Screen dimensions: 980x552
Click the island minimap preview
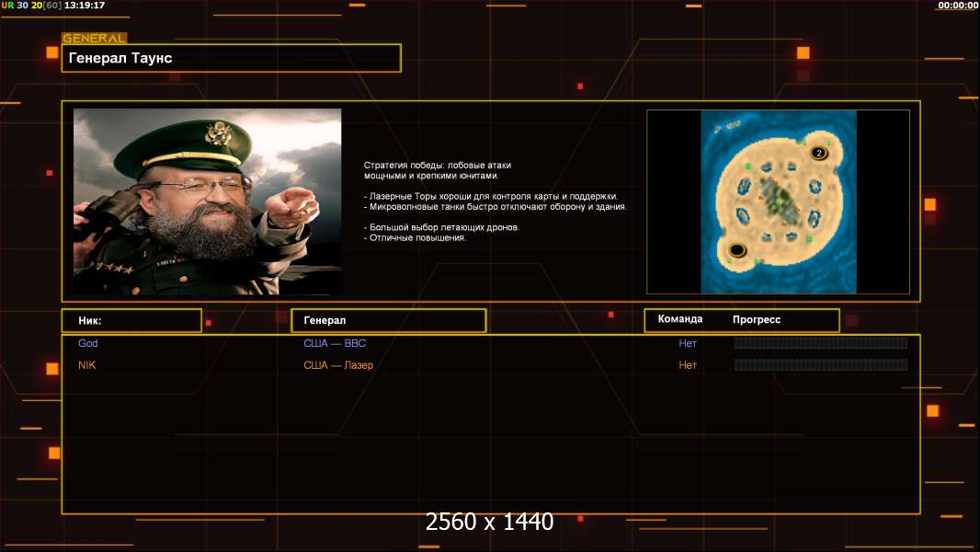[x=778, y=201]
